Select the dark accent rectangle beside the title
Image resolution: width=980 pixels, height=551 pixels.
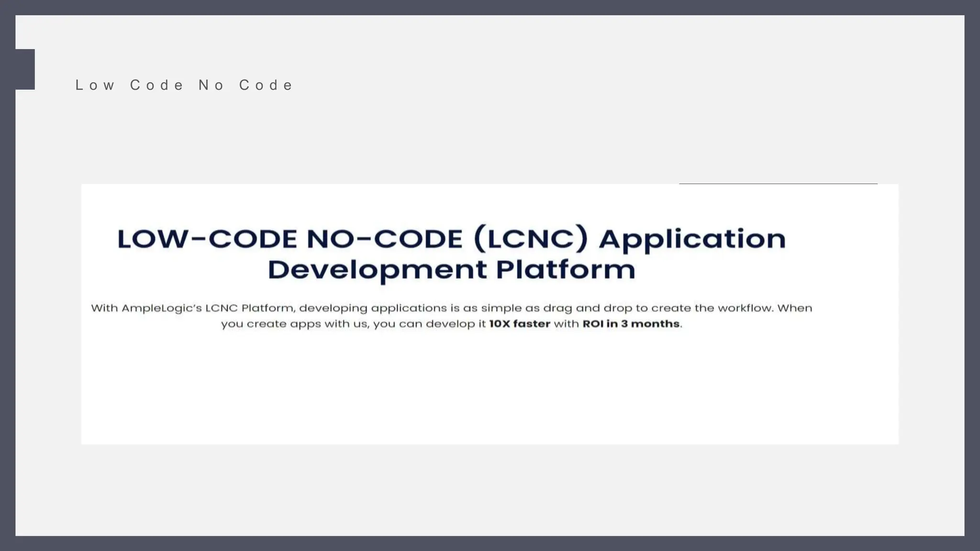click(25, 69)
